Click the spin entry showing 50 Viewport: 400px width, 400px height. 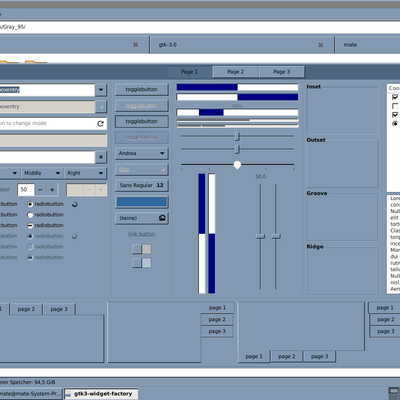tap(26, 190)
